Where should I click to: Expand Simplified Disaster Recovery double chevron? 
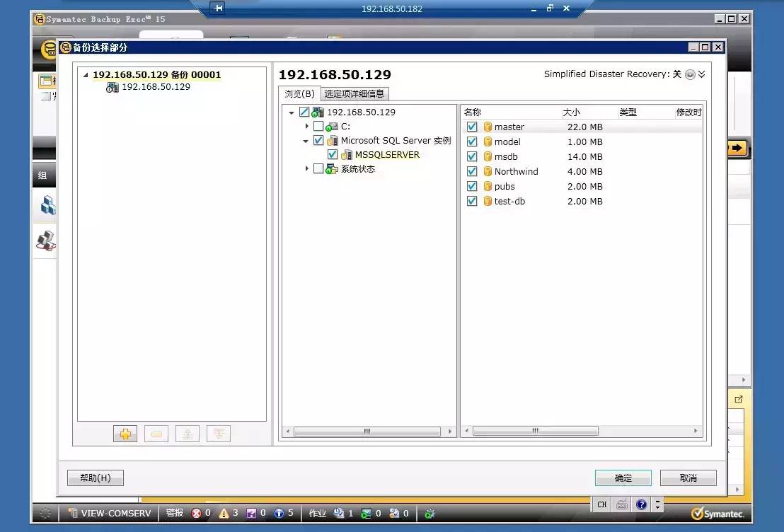[x=701, y=74]
